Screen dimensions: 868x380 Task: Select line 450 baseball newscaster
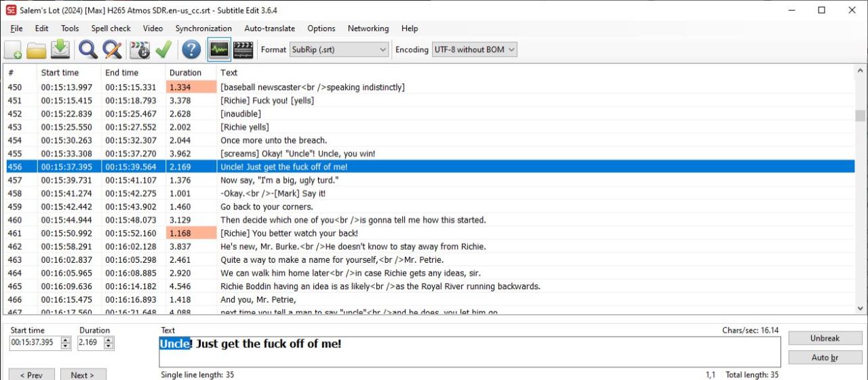coord(430,87)
